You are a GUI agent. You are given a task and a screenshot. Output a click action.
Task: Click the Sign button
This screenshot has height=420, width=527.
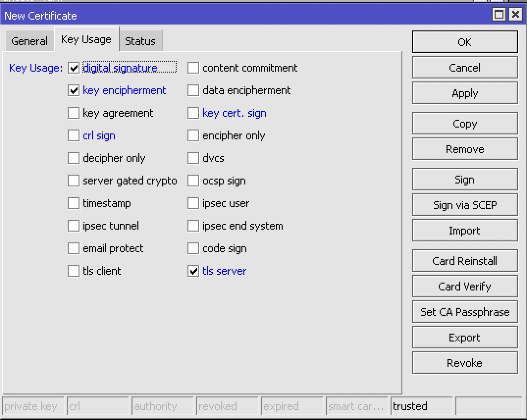[x=465, y=180]
